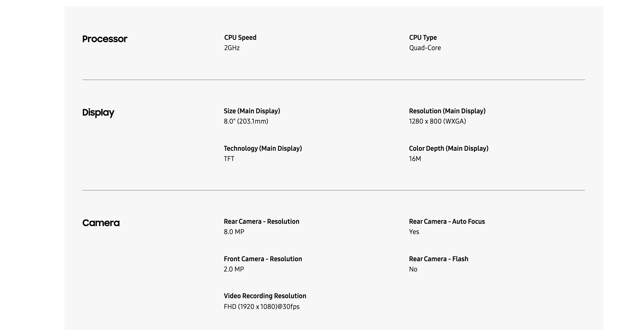
Task: Click the Technology (Main Display) label
Action: coord(263,148)
